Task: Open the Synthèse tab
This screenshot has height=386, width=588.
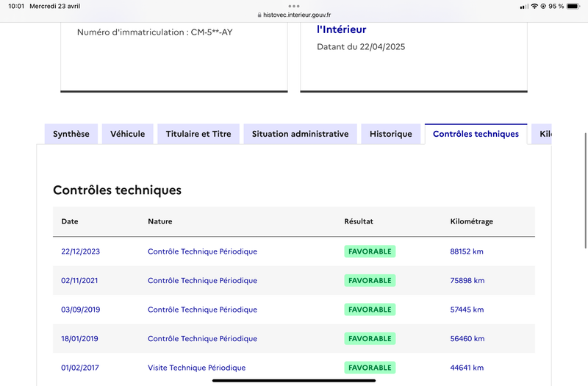Action: coord(71,134)
